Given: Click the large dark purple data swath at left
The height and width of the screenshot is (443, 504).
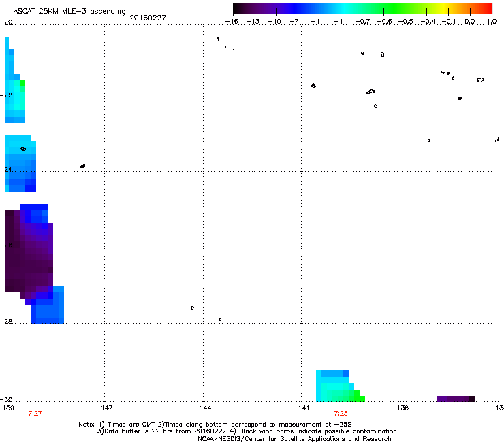Looking at the screenshot, I should [x=29, y=254].
